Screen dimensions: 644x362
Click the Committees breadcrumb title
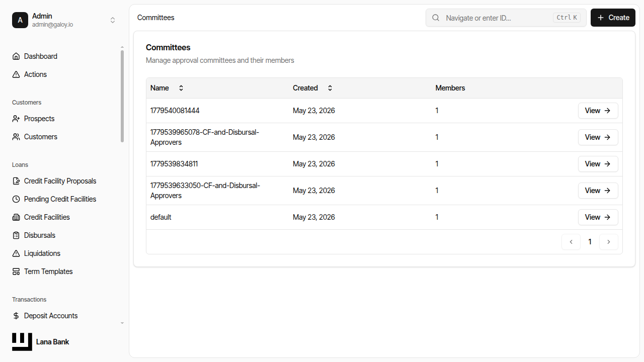point(156,18)
